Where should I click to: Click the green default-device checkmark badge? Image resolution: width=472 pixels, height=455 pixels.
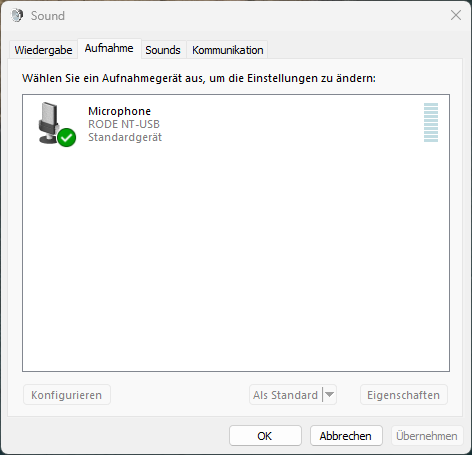tap(67, 137)
